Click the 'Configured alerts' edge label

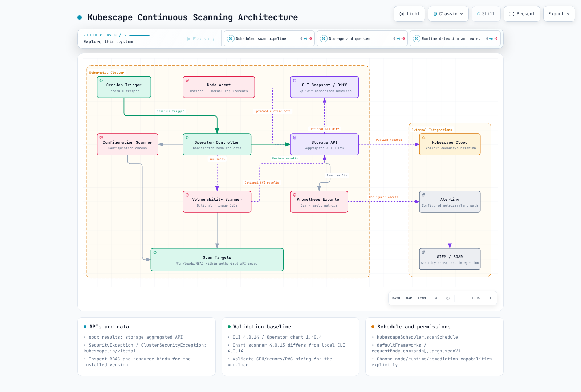(384, 197)
